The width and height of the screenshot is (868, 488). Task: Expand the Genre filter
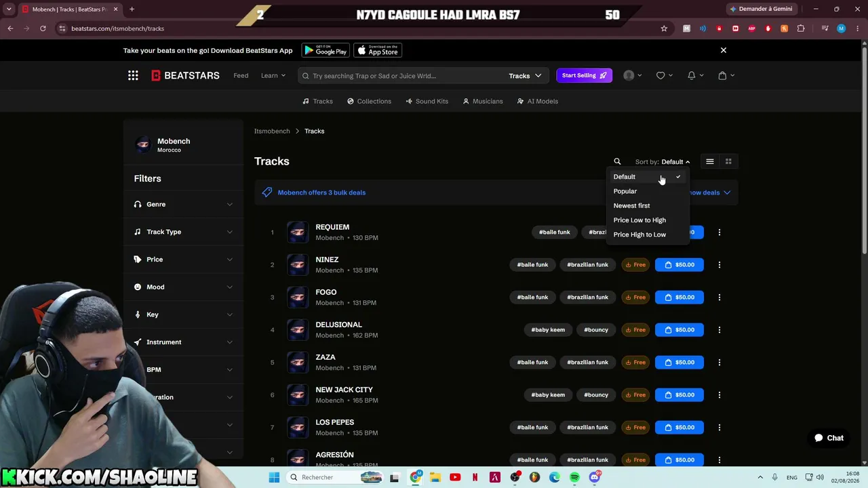click(x=184, y=204)
